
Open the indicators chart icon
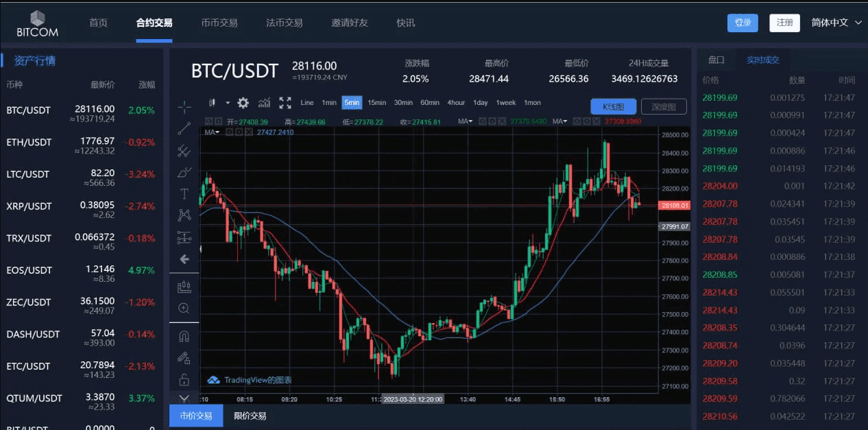pyautogui.click(x=264, y=103)
